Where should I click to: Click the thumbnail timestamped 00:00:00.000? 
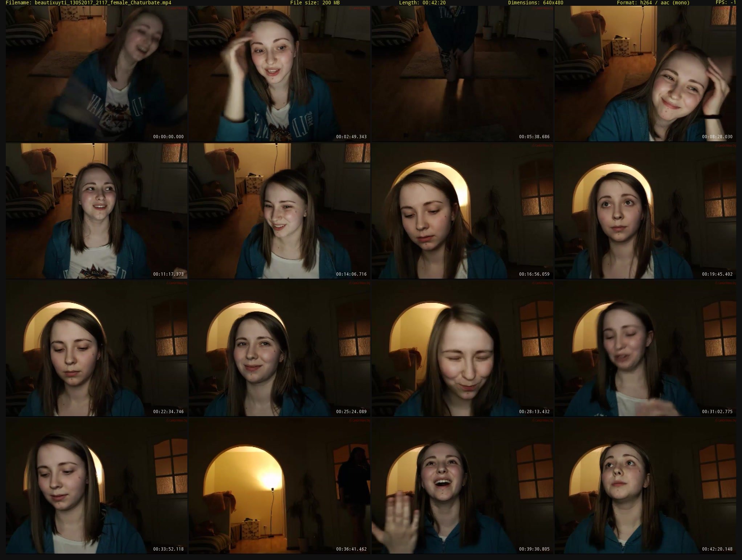tap(97, 73)
